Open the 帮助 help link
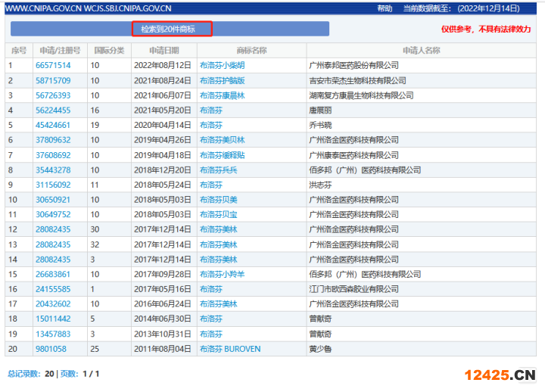Image resolution: width=545 pixels, height=392 pixels. 385,8
